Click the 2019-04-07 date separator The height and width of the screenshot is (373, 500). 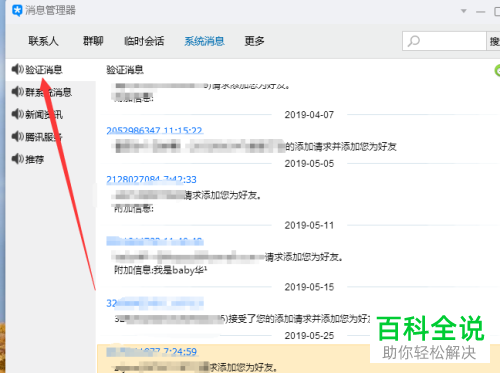click(309, 115)
